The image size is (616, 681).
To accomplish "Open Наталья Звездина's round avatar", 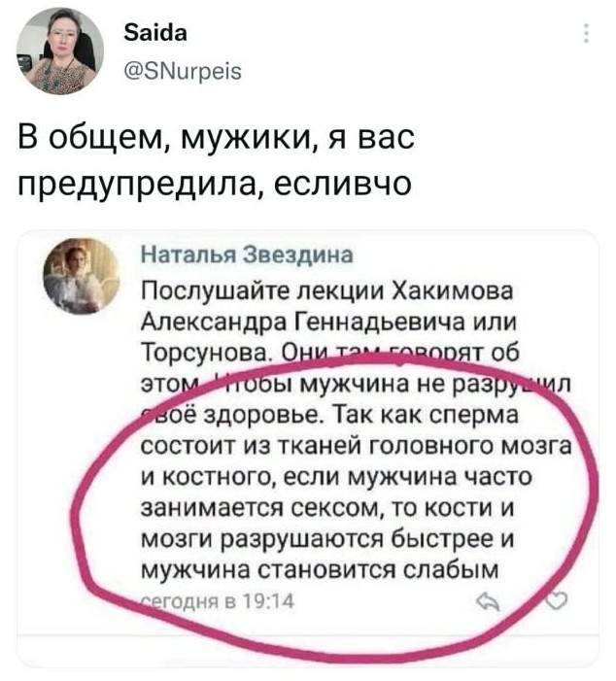I will click(82, 276).
